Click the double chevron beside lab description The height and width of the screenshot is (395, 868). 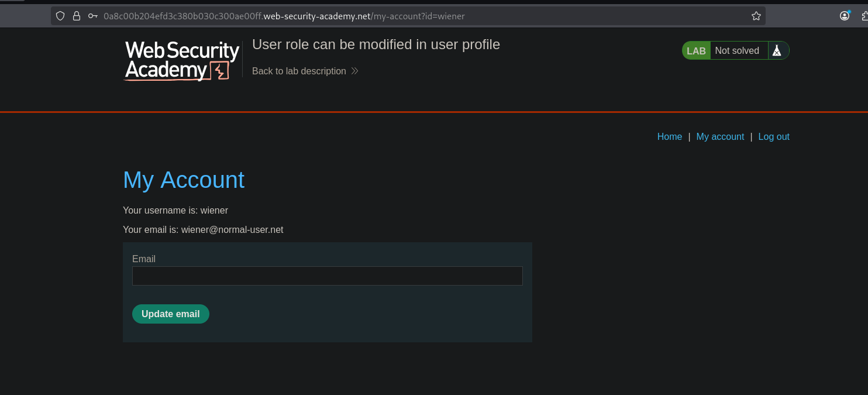pyautogui.click(x=354, y=71)
